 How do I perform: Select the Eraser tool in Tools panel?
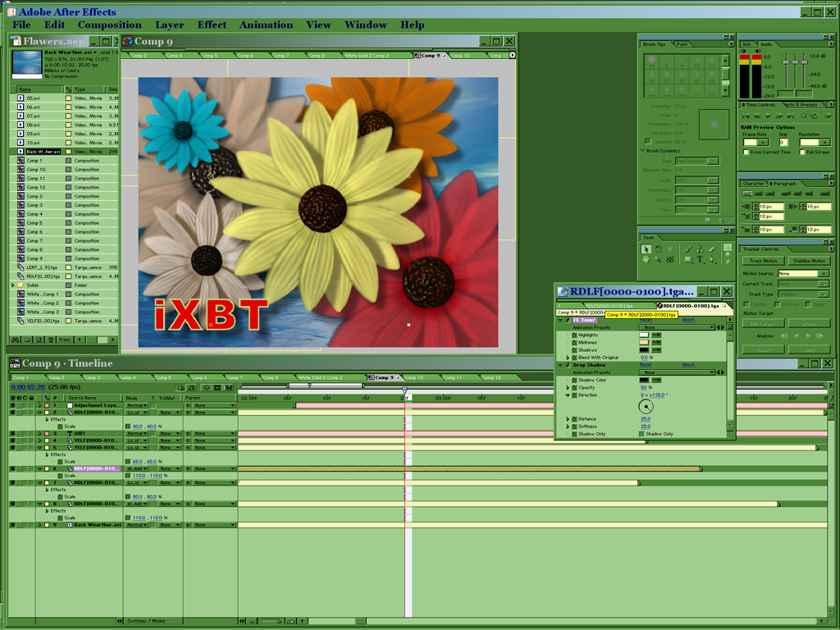(x=711, y=249)
